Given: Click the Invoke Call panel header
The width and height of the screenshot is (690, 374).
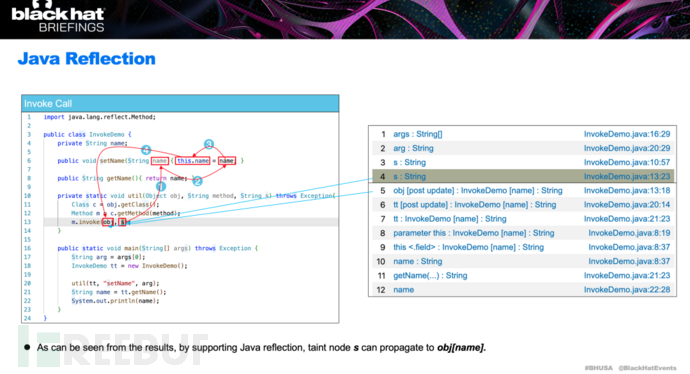Looking at the screenshot, I should (180, 103).
